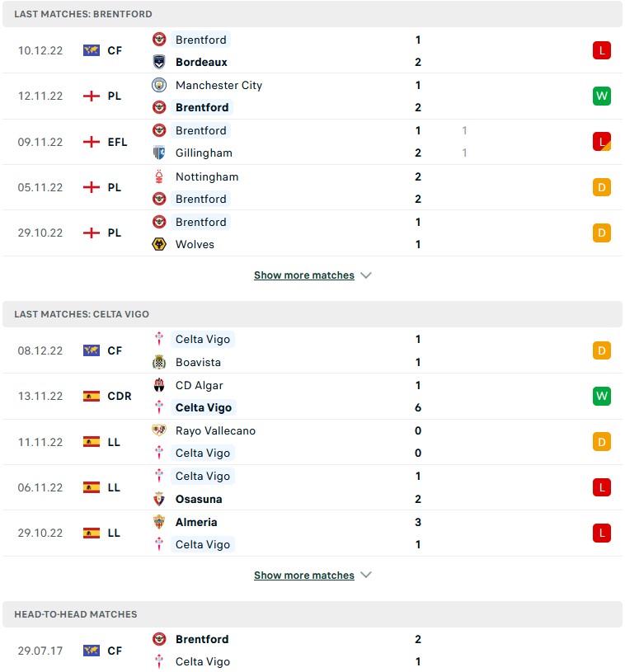Click the Manchester City crest icon

[159, 85]
